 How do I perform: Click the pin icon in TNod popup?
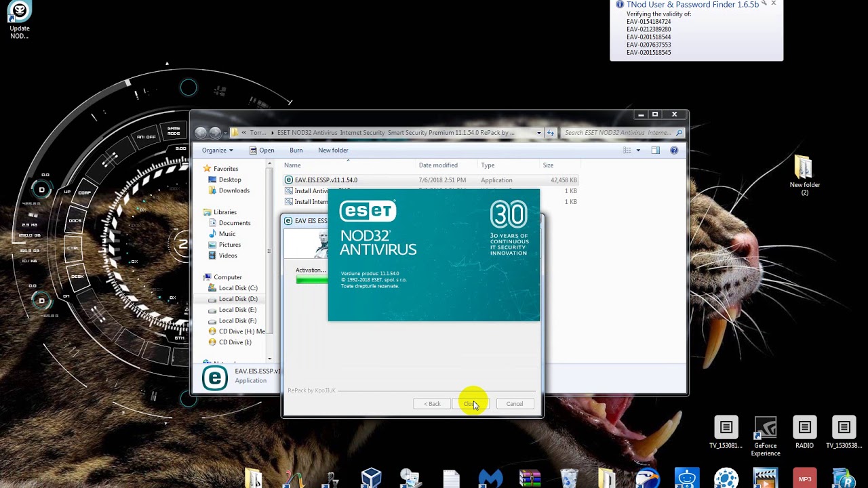(x=764, y=3)
